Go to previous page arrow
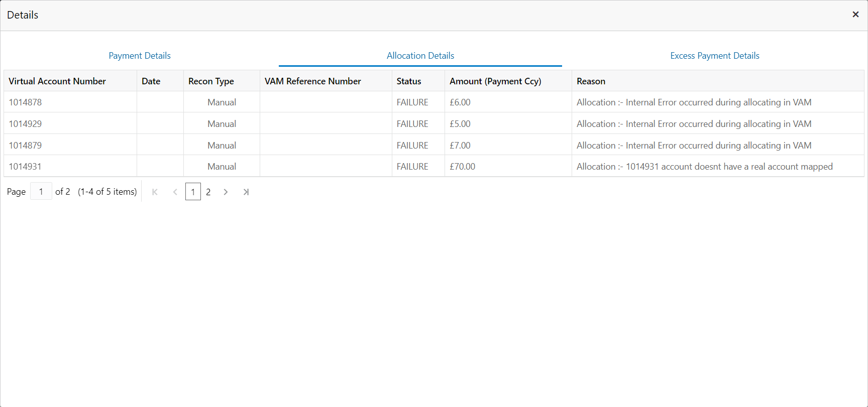Screen dimensions: 868x407 point(175,192)
